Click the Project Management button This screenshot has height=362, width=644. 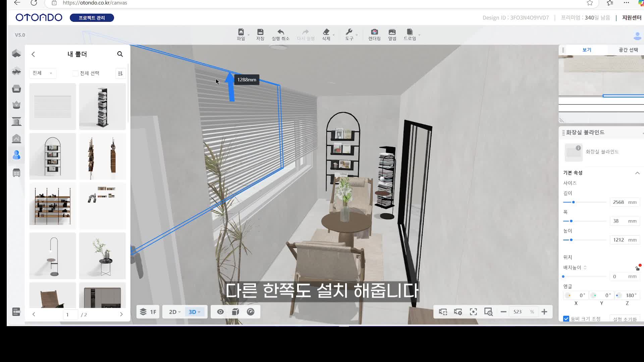(x=92, y=18)
